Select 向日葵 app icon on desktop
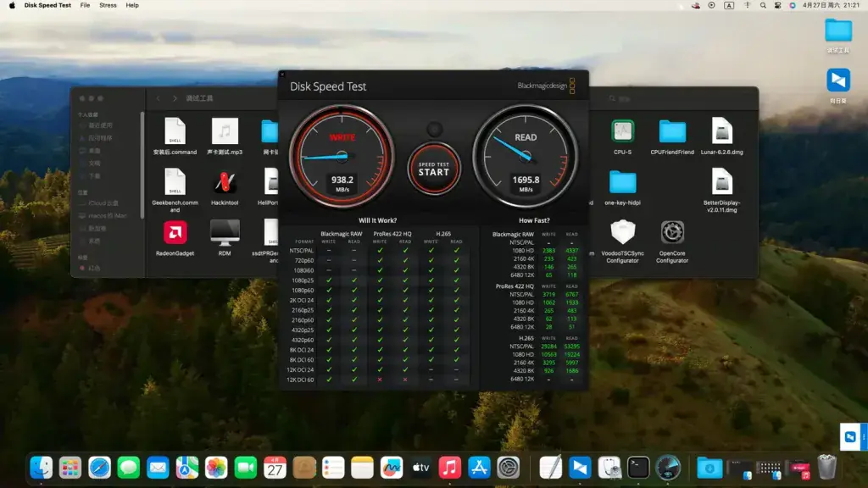The image size is (868, 488). pos(838,86)
